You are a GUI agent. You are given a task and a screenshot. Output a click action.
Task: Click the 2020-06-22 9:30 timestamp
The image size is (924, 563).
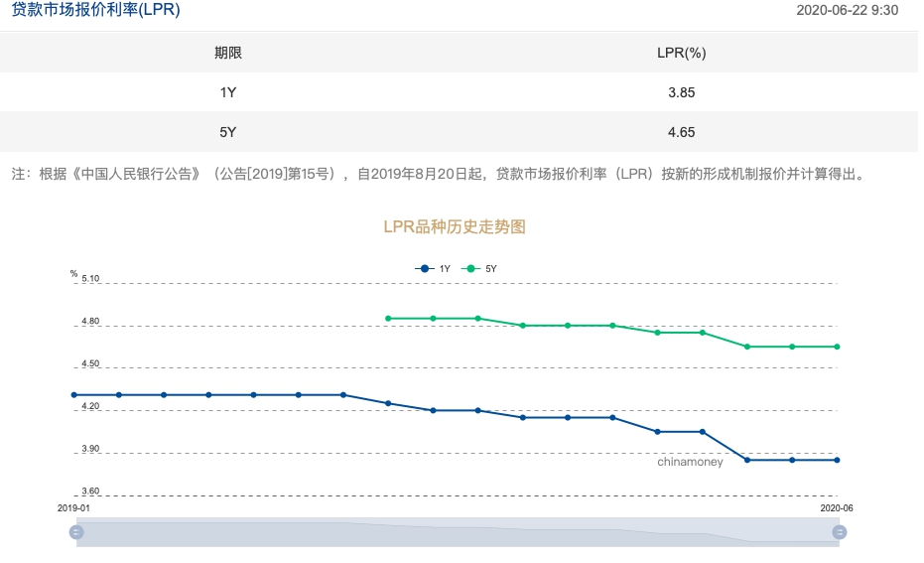pos(848,10)
